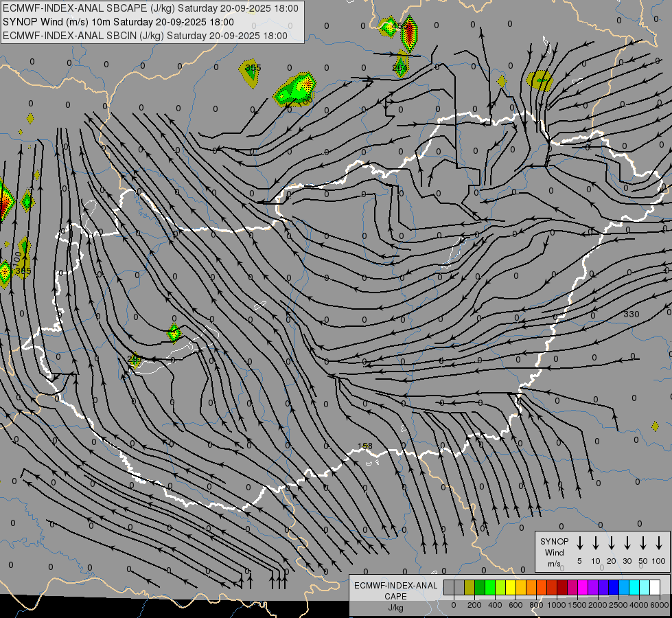Viewport: 672px width, 618px height.
Task: Click the 1000 tick label on CAPE scale
Action: coord(556,605)
